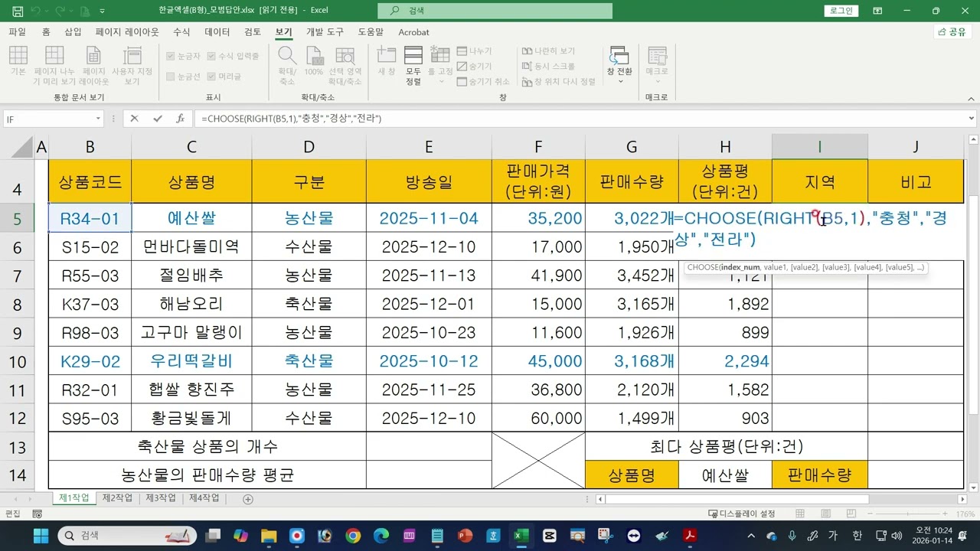Screen dimensions: 980x551
Task: Open the Home (홈) tab
Action: click(x=46, y=32)
